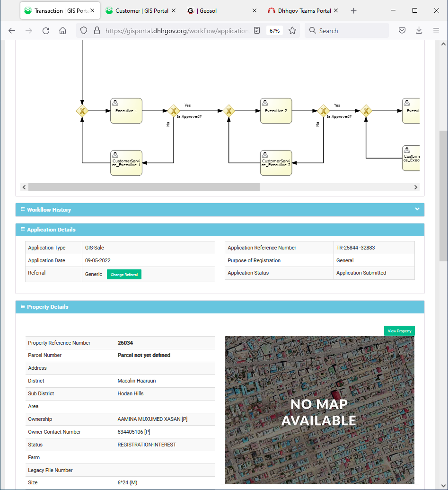Viewport: 448px width, 490px height.
Task: Expand the Workflow History panel chevron
Action: click(417, 209)
